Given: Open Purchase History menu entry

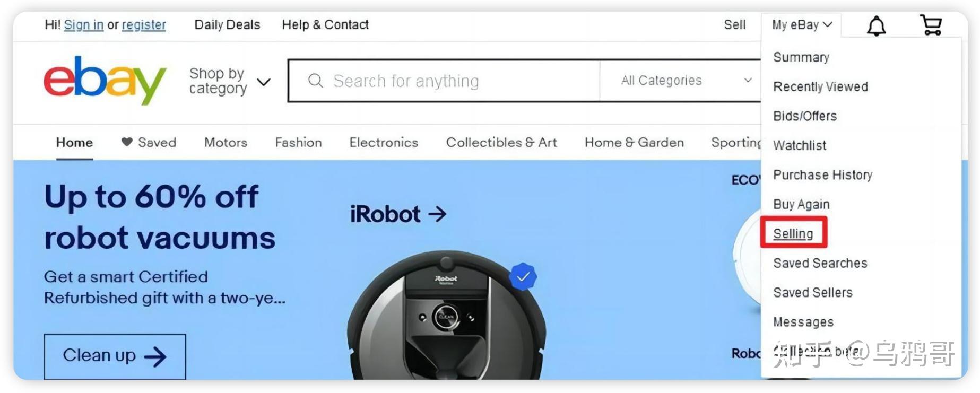Looking at the screenshot, I should pyautogui.click(x=822, y=175).
